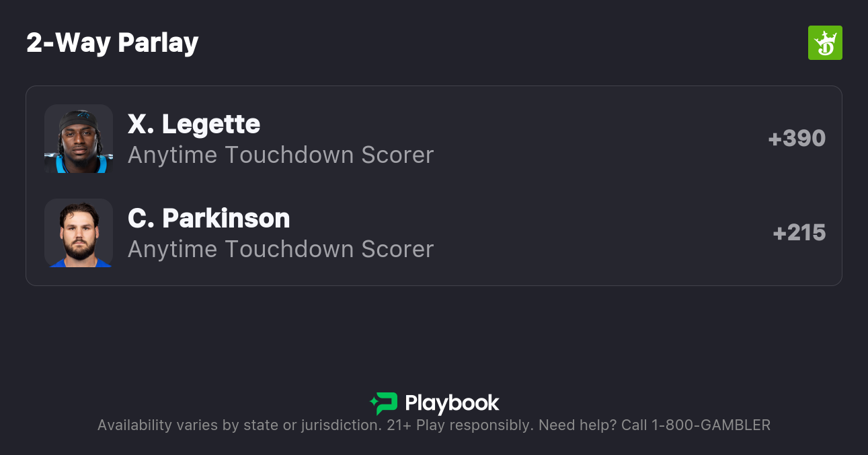The image size is (868, 455).
Task: Click Legette's Anytime Touchdown Scorer label
Action: pos(280,155)
